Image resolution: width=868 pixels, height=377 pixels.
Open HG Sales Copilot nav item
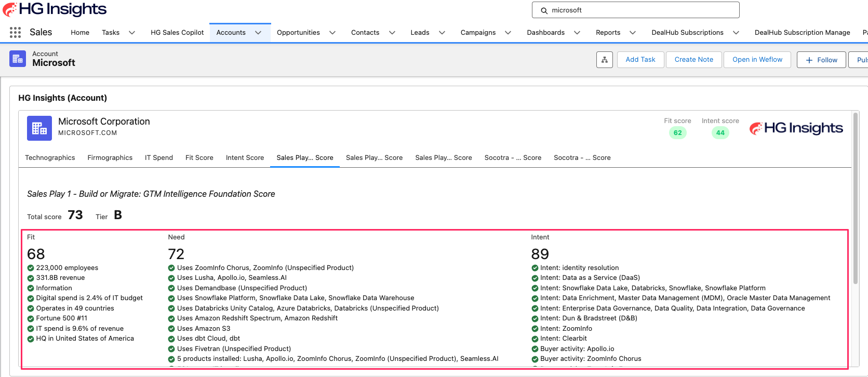point(177,33)
